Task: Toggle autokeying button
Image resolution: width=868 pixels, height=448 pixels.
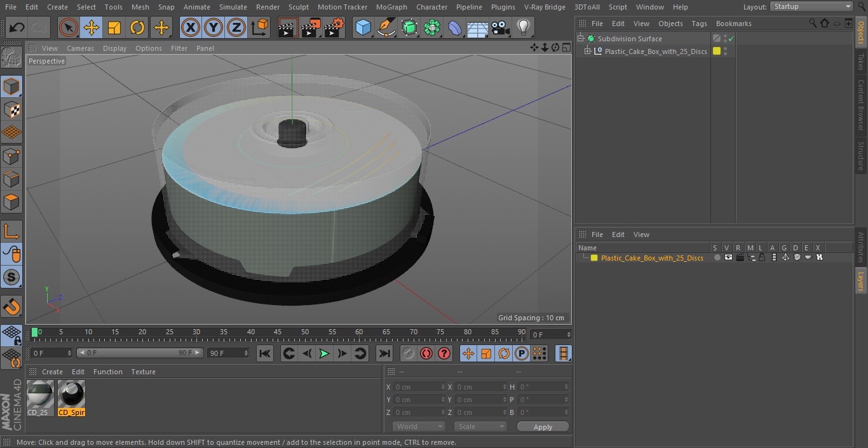Action: pos(426,353)
